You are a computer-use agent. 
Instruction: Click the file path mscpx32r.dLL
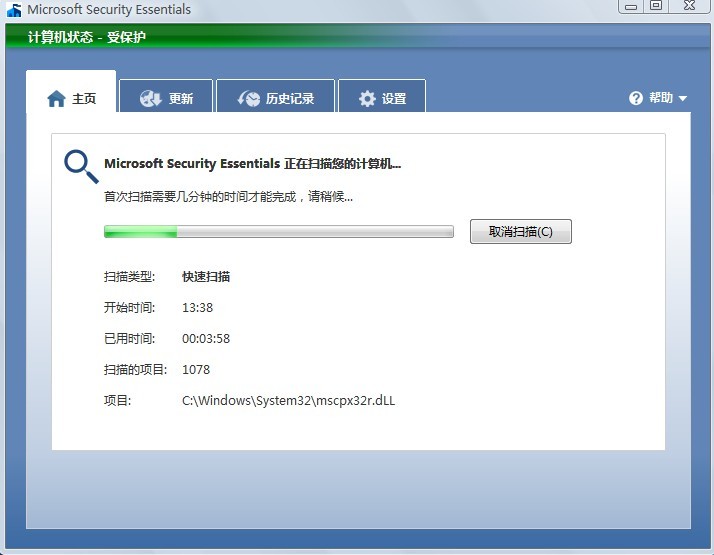(x=289, y=401)
